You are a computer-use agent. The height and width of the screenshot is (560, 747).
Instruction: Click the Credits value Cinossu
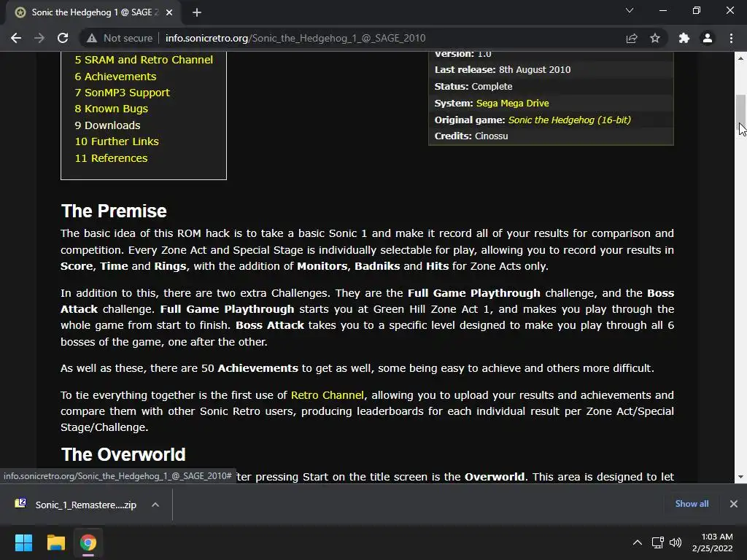point(491,136)
